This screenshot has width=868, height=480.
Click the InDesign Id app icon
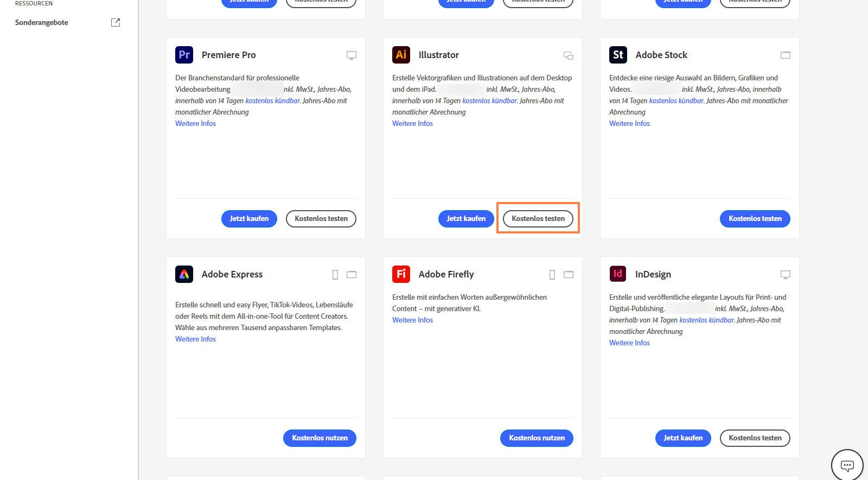click(x=618, y=274)
